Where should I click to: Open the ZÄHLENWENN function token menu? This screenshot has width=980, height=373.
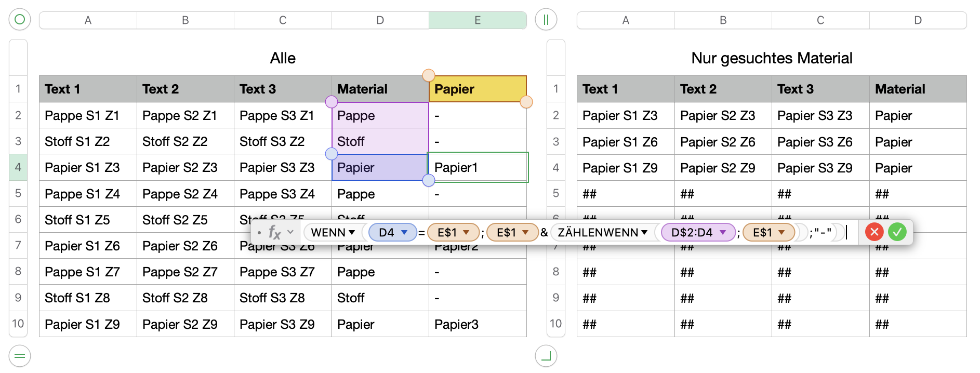645,232
